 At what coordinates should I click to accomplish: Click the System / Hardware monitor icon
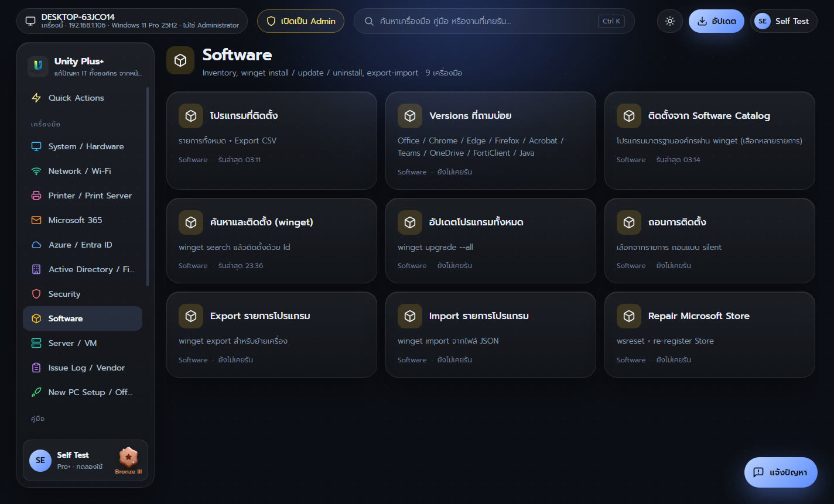(36, 146)
